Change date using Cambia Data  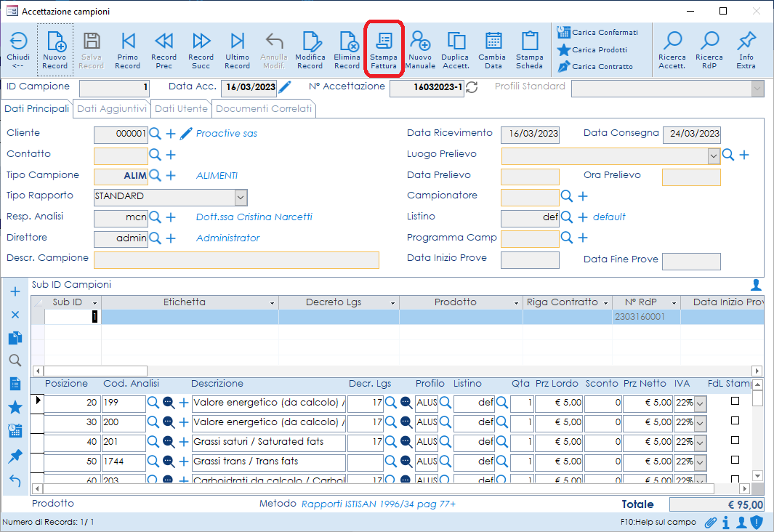(x=492, y=50)
